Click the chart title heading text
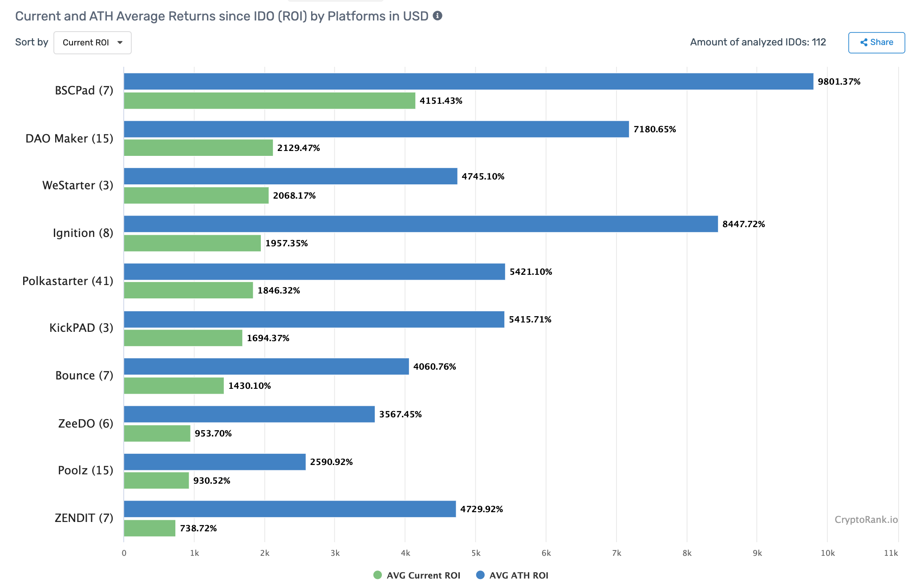924x587 pixels. pyautogui.click(x=222, y=16)
